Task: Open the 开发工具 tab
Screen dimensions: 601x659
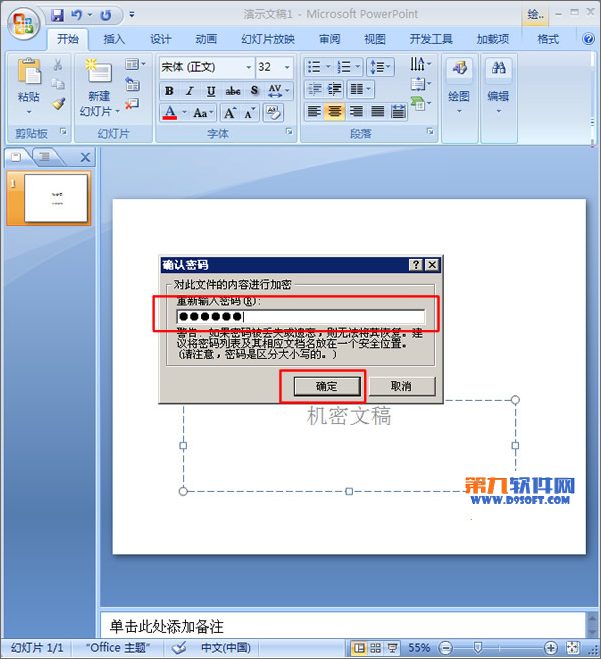Action: pyautogui.click(x=431, y=40)
